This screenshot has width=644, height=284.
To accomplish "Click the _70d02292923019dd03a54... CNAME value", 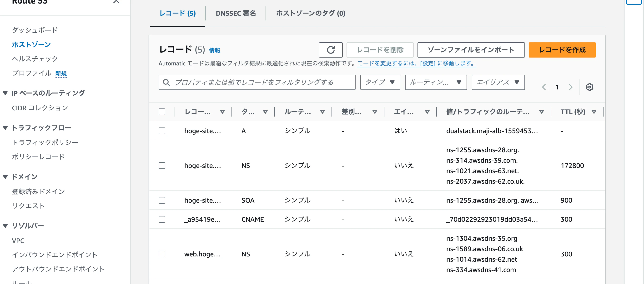I will pyautogui.click(x=492, y=219).
